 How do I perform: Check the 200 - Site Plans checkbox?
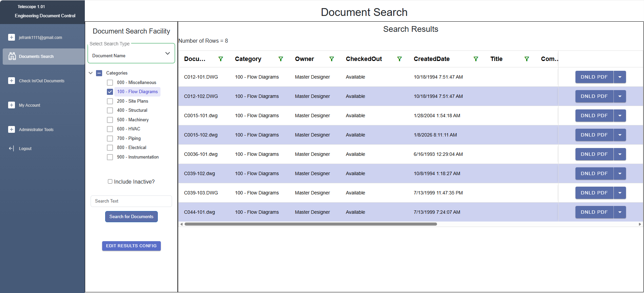110,101
